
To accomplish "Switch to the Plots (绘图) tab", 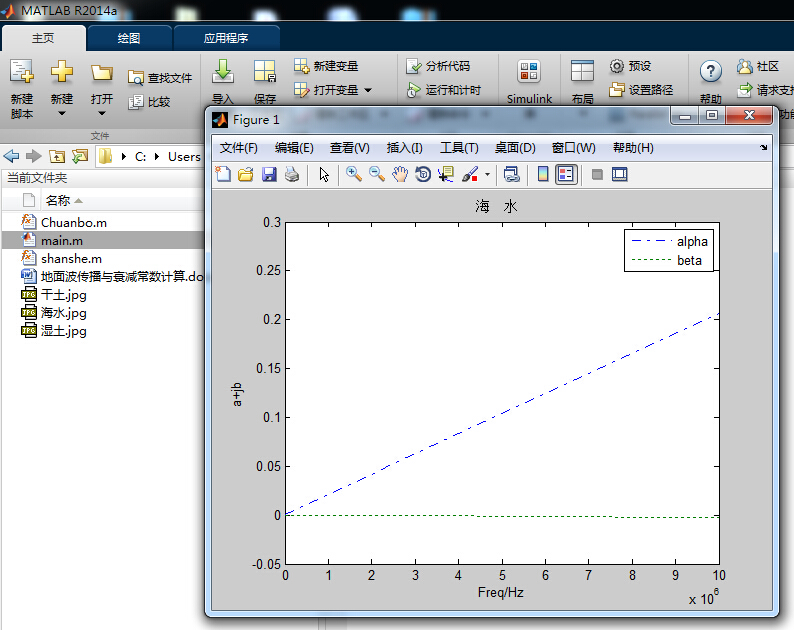I will tap(129, 38).
